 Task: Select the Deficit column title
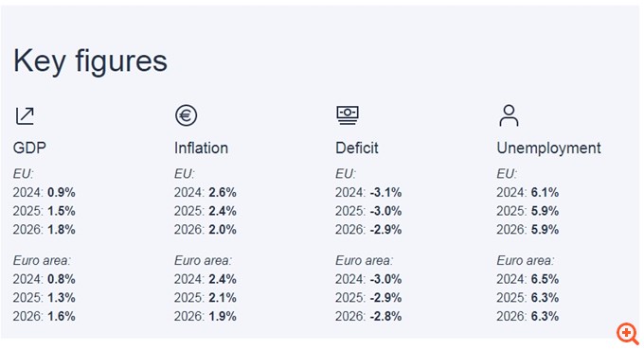coord(356,148)
